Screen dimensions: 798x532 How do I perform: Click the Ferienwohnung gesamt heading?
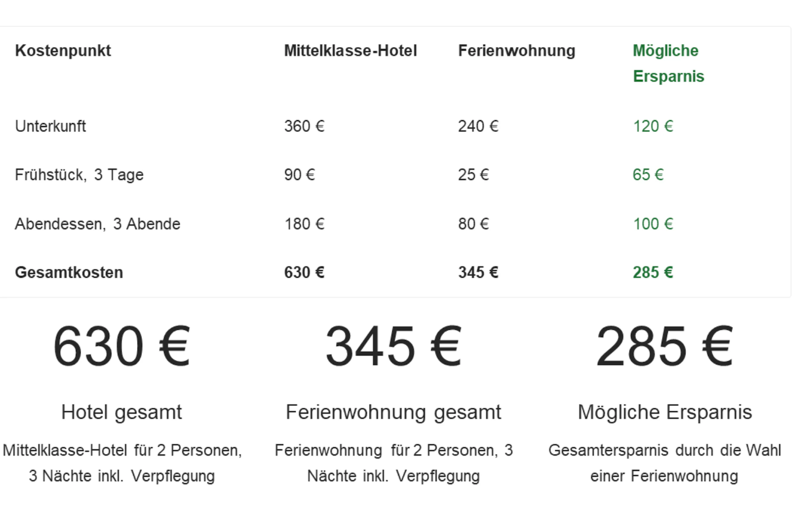click(393, 412)
